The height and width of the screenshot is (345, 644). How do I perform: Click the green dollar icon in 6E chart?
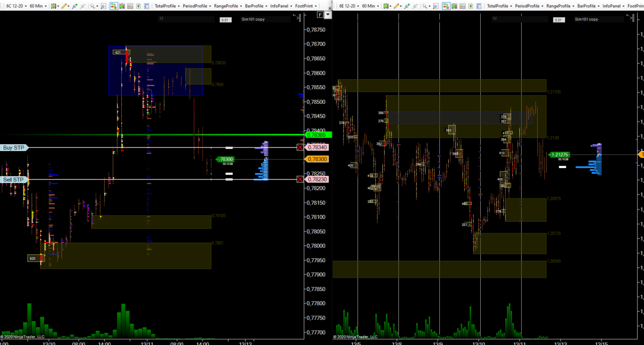click(x=471, y=6)
